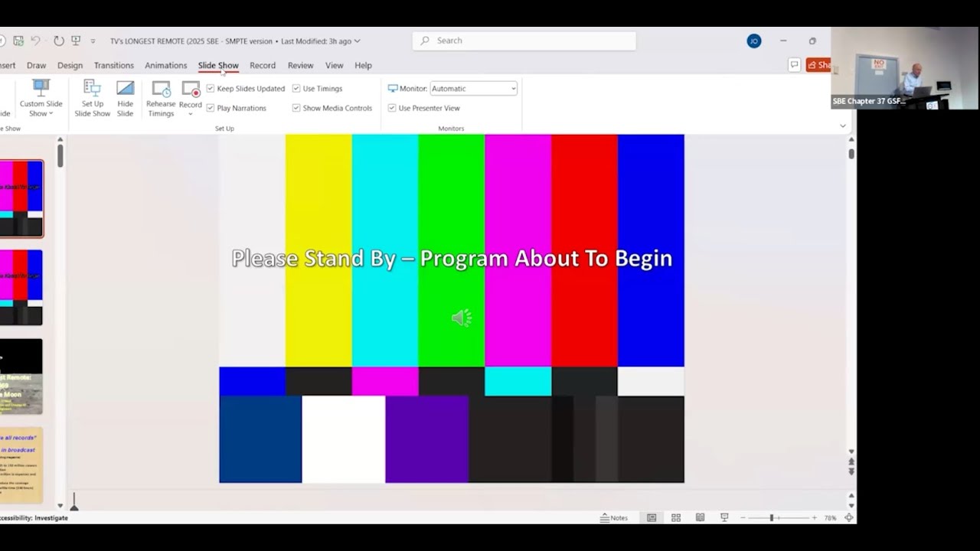Click the Undo arrow icon
This screenshot has width=980, height=551.
[x=36, y=41]
